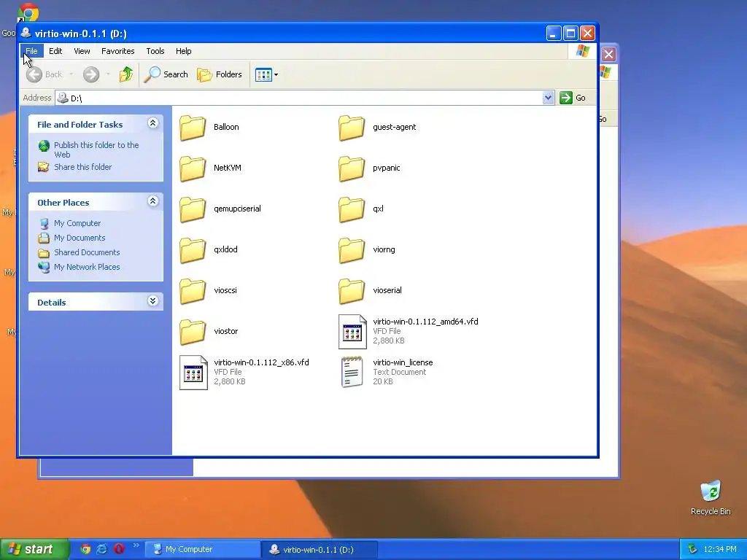Click the qemupciserial folder name label
Screen dimensions: 747x560
(237, 209)
